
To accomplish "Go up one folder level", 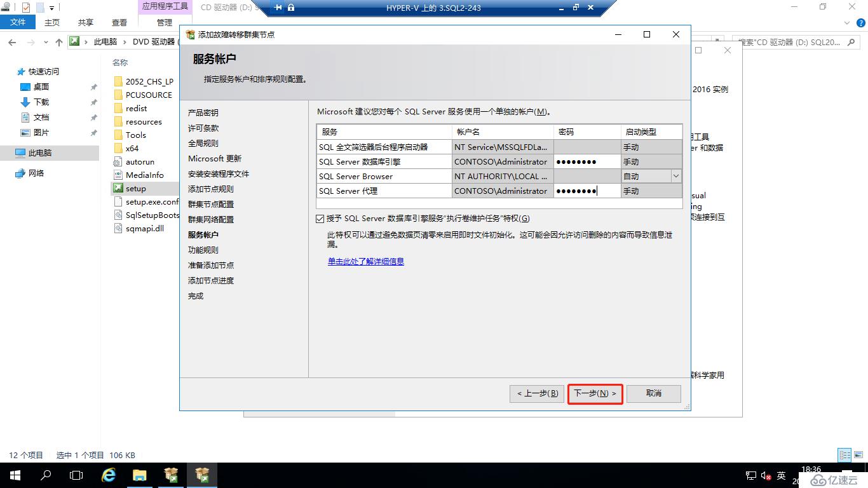I will (x=59, y=42).
